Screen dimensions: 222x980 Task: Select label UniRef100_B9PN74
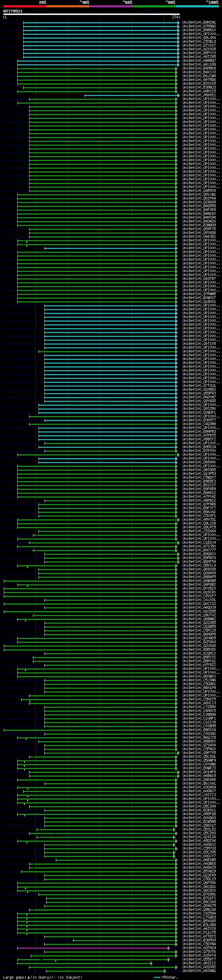tap(199, 558)
